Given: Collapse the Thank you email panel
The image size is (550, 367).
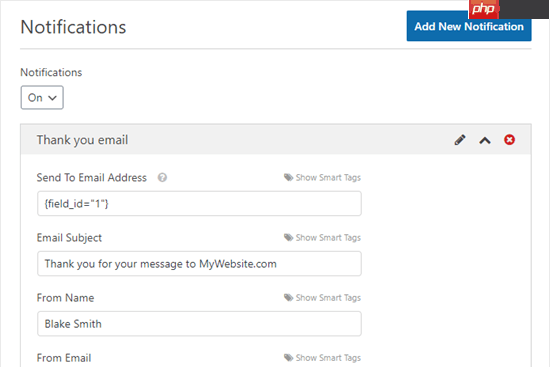Looking at the screenshot, I should (485, 140).
